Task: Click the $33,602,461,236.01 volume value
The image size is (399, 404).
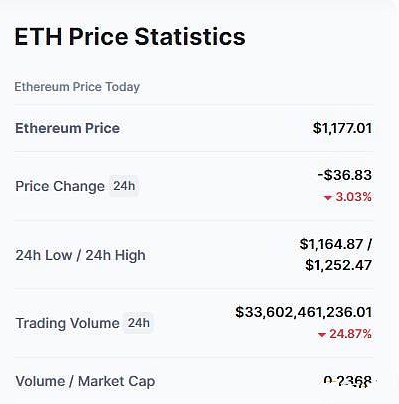Action: 303,312
